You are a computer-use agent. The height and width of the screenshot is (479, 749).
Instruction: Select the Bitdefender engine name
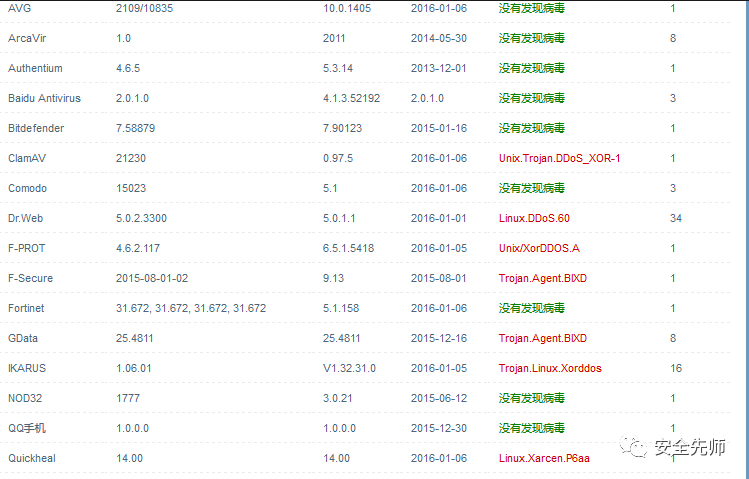click(36, 128)
